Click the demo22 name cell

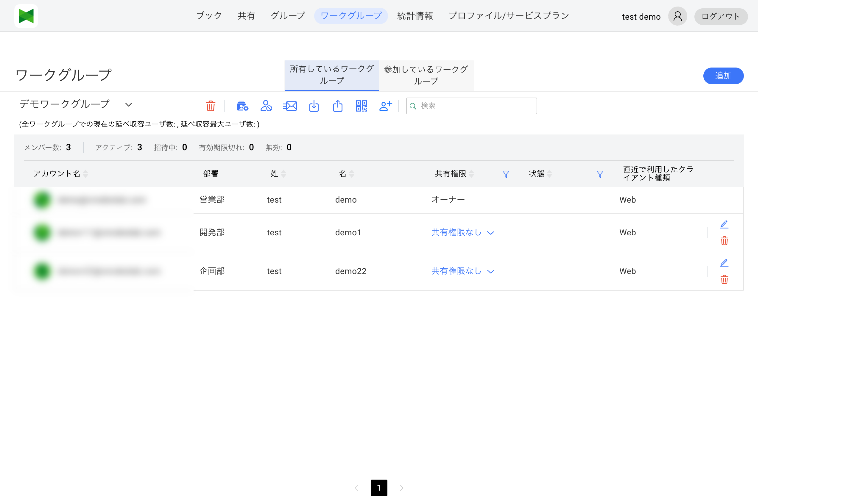350,272
